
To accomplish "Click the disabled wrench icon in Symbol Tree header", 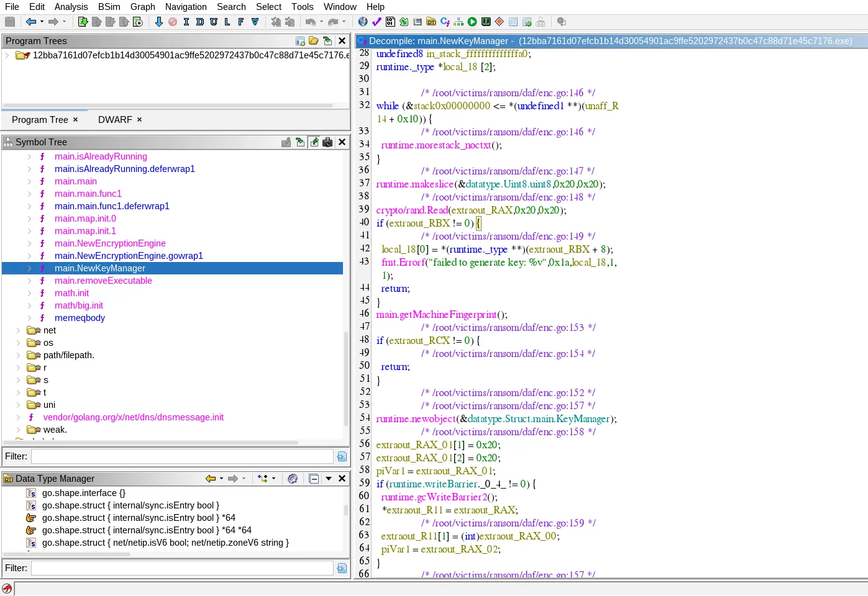I will click(286, 142).
